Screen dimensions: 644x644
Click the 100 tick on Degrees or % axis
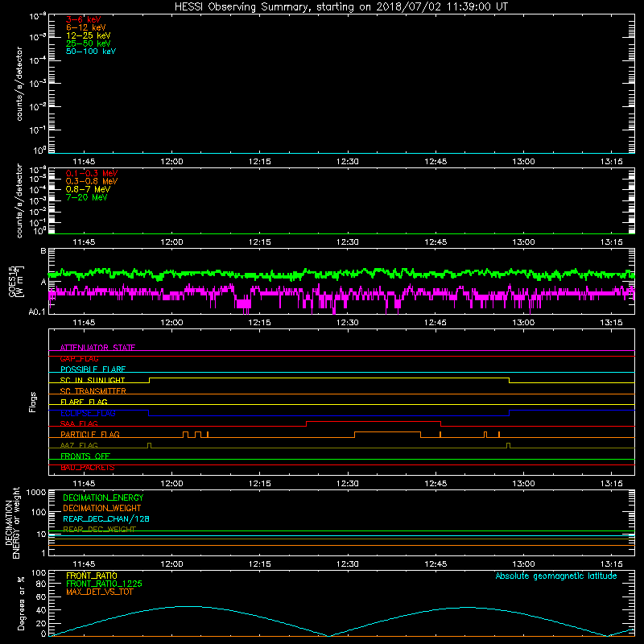coord(39,573)
